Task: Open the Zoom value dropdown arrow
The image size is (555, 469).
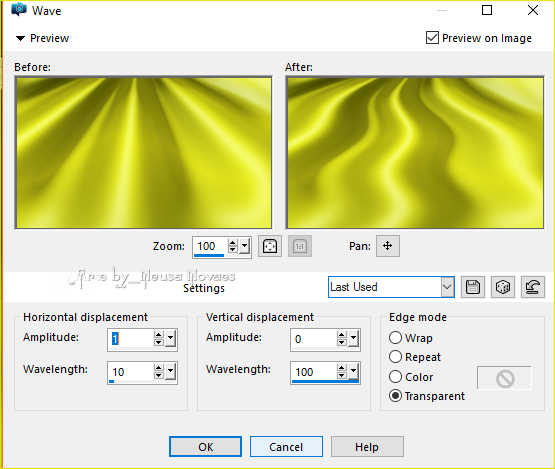Action: click(245, 246)
